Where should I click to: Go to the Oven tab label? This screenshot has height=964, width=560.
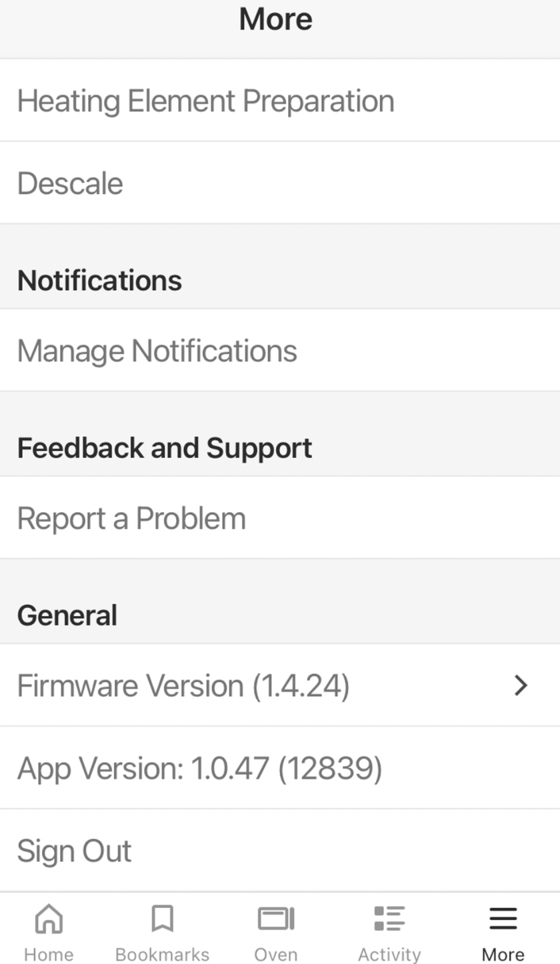(x=276, y=954)
